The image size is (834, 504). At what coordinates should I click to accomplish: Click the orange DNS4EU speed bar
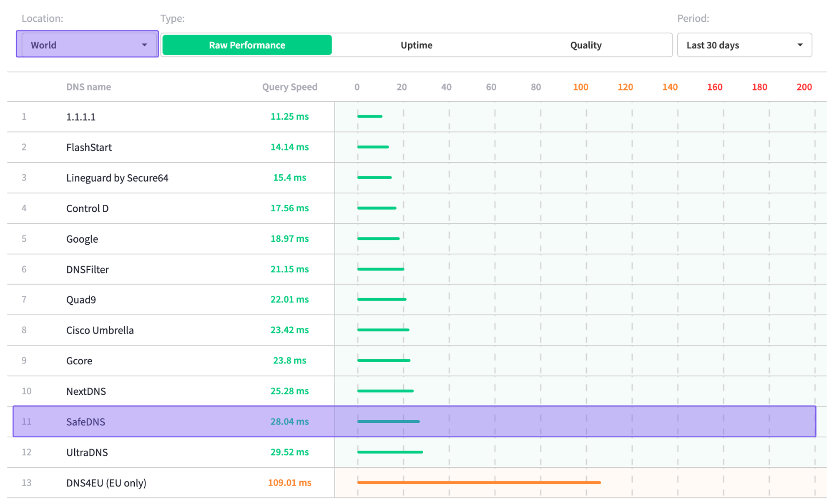point(479,482)
